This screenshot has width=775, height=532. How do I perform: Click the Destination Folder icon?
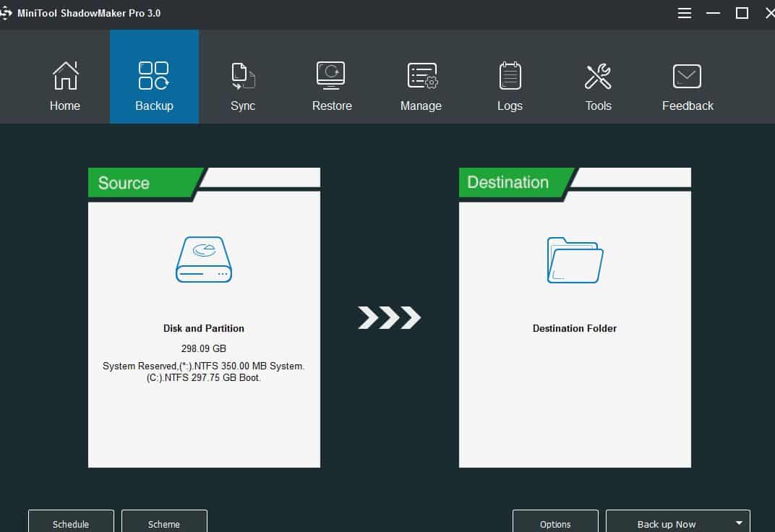click(574, 260)
